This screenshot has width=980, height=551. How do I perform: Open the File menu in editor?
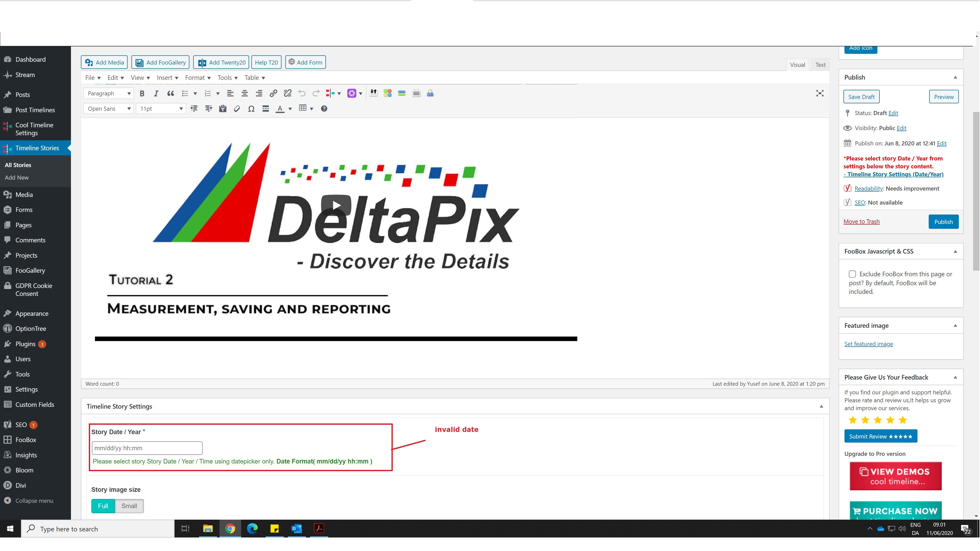pyautogui.click(x=93, y=78)
